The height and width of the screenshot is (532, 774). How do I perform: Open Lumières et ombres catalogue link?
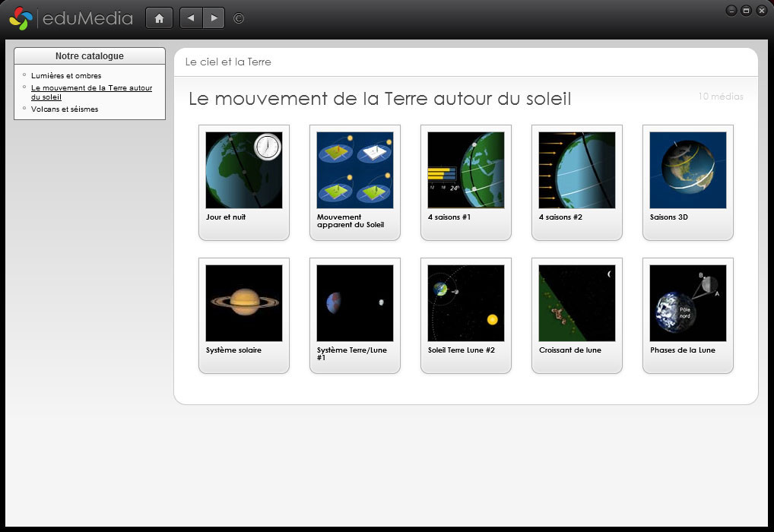(x=66, y=76)
